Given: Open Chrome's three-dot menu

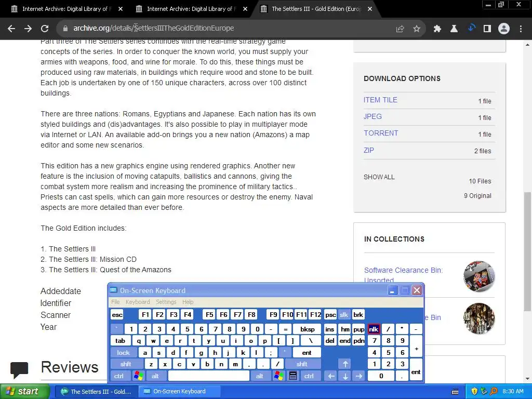Looking at the screenshot, I should point(521,29).
